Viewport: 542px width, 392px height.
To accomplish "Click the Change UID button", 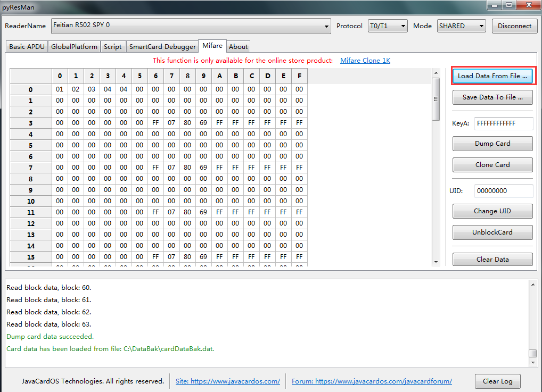I will (492, 211).
